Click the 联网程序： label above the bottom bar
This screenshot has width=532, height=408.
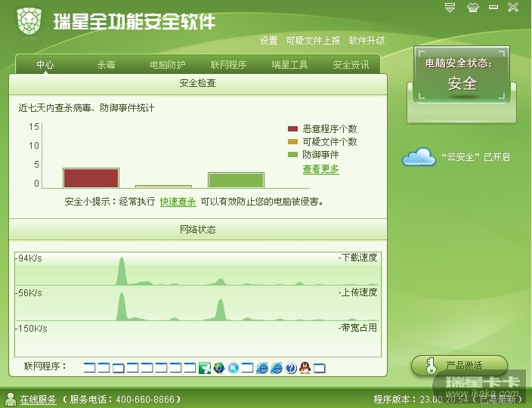(x=45, y=366)
